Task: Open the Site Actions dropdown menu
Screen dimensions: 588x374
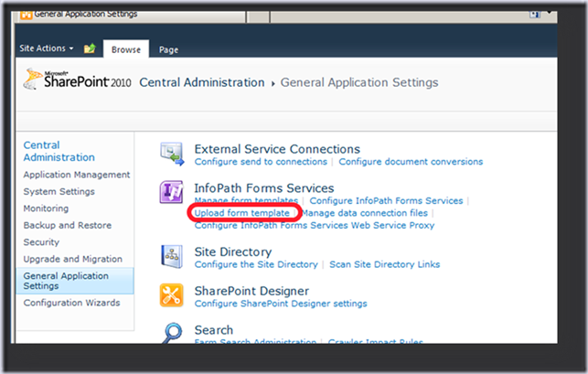Action: pos(46,48)
